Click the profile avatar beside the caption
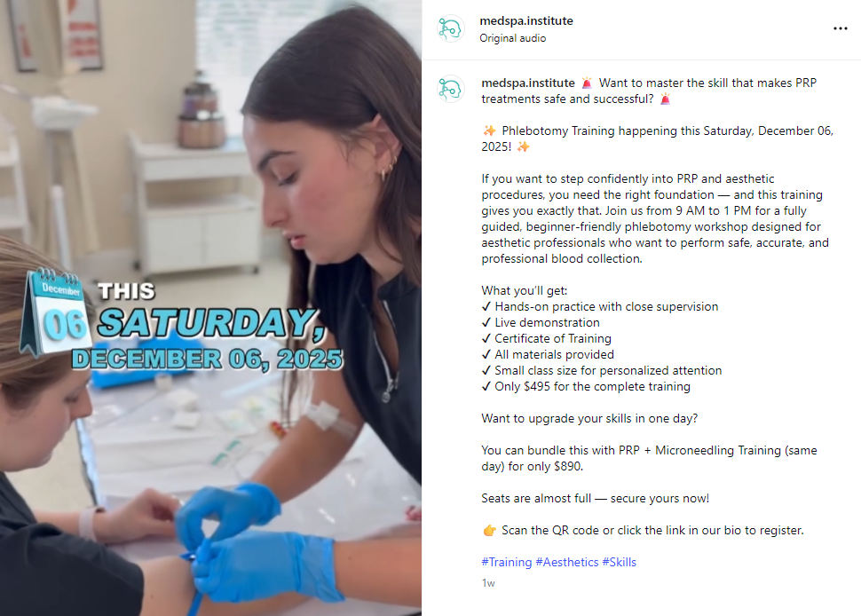Viewport: 861px width, 616px height. (451, 89)
